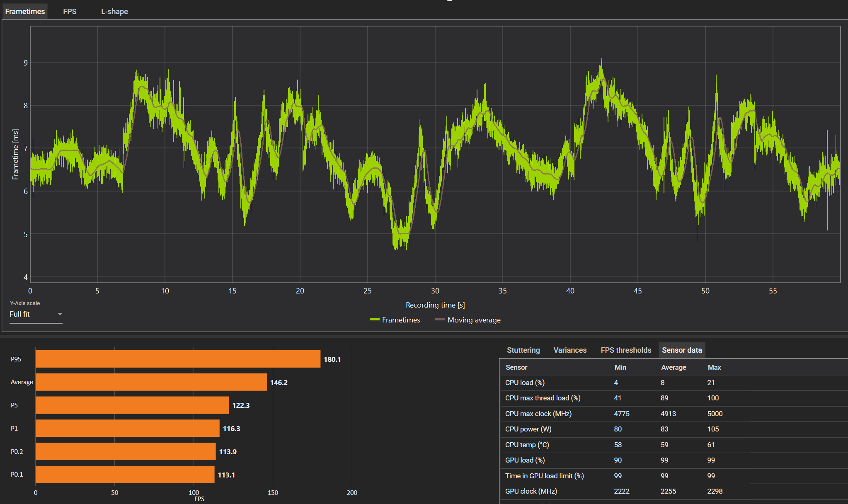This screenshot has height=504, width=848.
Task: Click the Sensor column header
Action: click(516, 367)
